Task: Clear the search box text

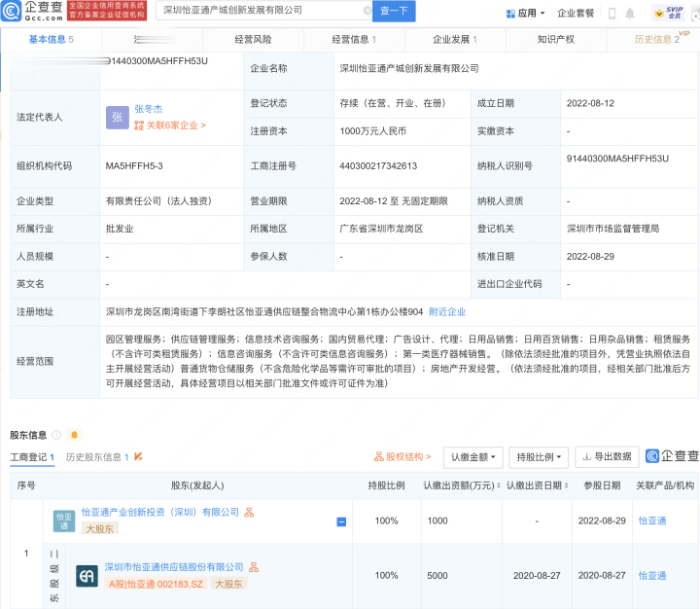Action: coord(367,11)
